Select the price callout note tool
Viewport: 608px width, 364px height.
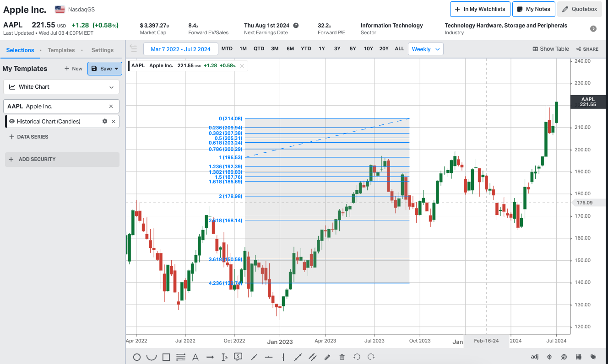pyautogui.click(x=238, y=357)
